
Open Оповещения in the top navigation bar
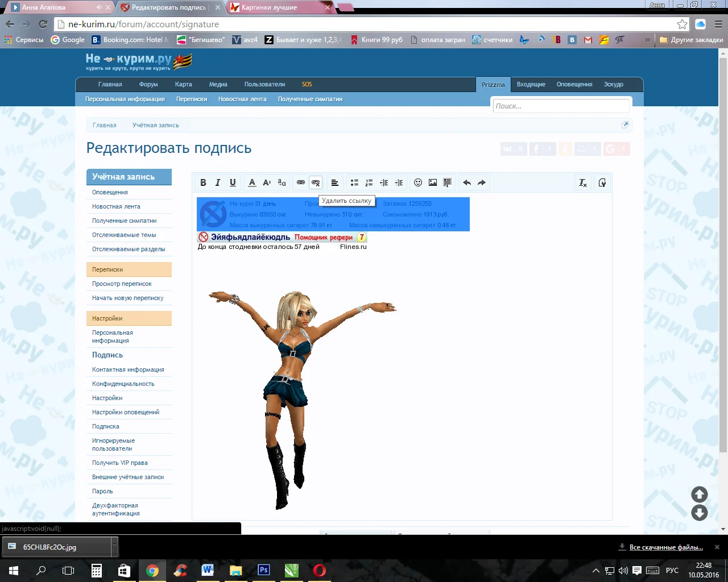(x=574, y=84)
